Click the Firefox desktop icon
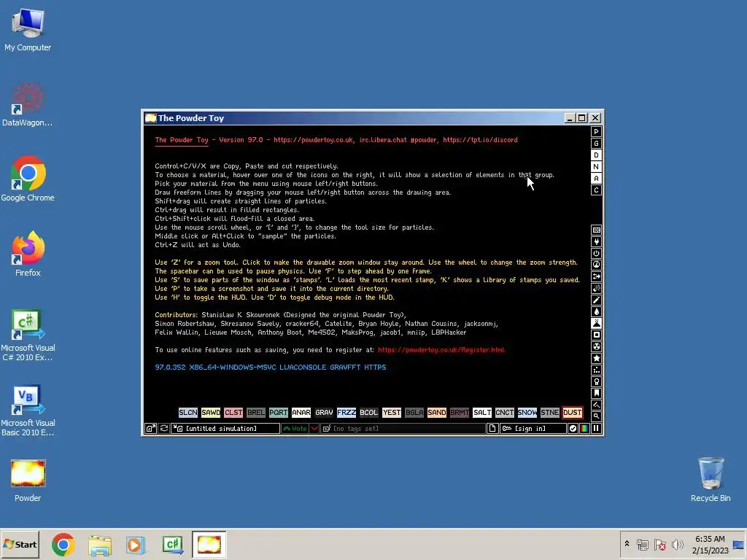The height and width of the screenshot is (560, 747). (x=28, y=254)
